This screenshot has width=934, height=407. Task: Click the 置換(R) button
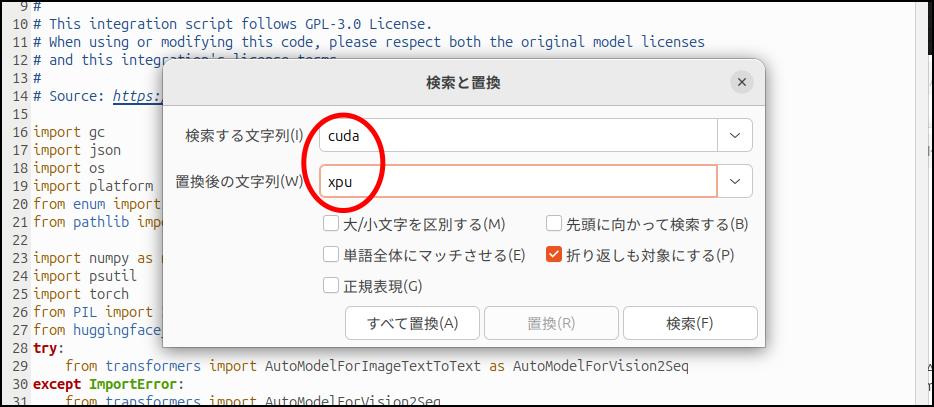[x=551, y=323]
